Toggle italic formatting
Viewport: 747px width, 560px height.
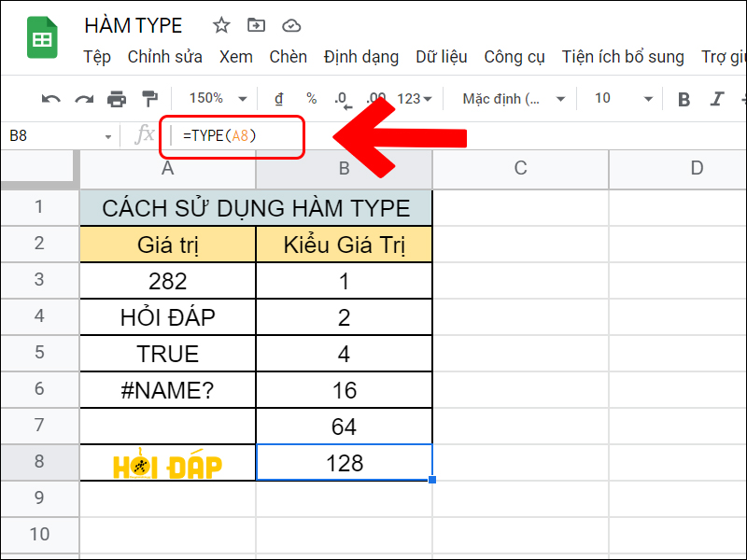coord(717,99)
